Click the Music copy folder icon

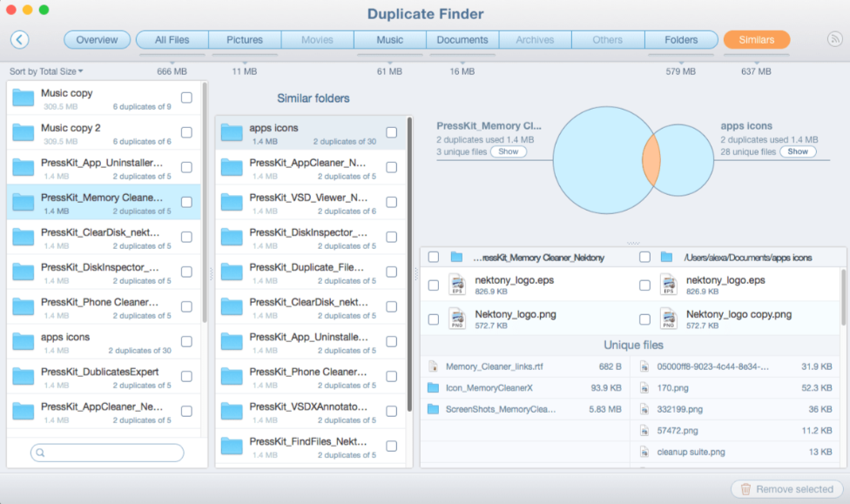tap(24, 98)
